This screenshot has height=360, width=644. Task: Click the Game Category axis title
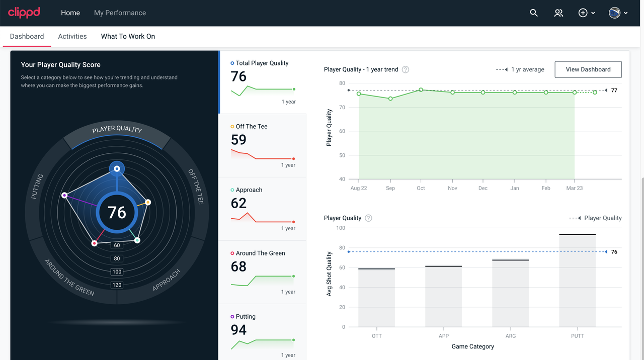coord(473,346)
